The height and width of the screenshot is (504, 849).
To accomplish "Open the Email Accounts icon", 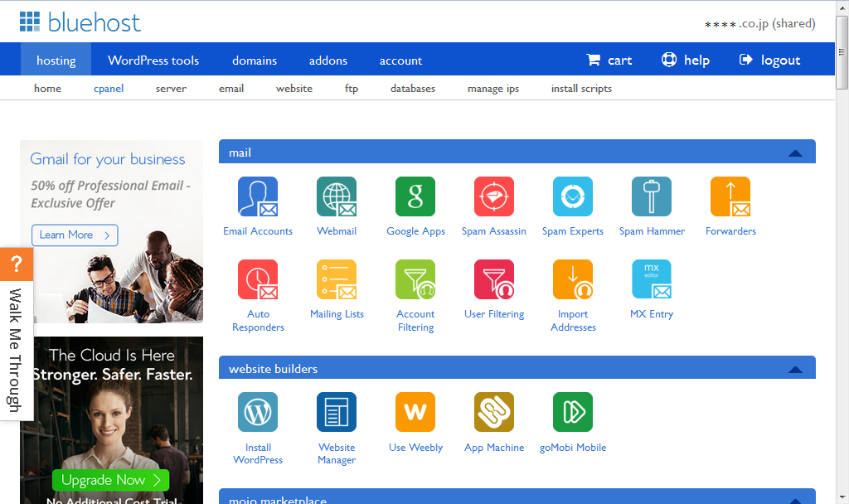I will pyautogui.click(x=258, y=196).
